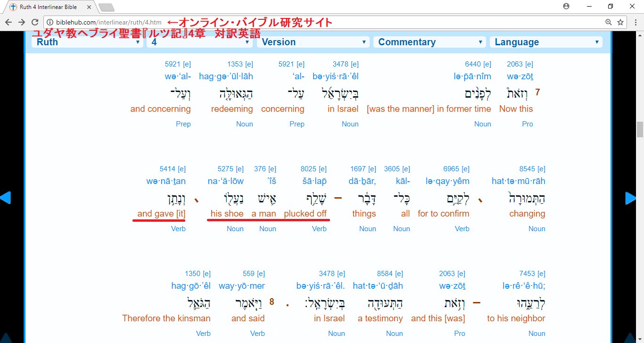Grab the vertical page scrollbar thumb
The height and width of the screenshot is (343, 644).
pos(640,129)
